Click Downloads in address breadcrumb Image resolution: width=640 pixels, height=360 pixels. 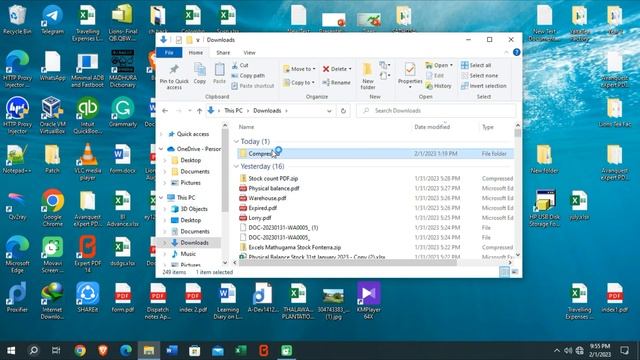coord(267,111)
